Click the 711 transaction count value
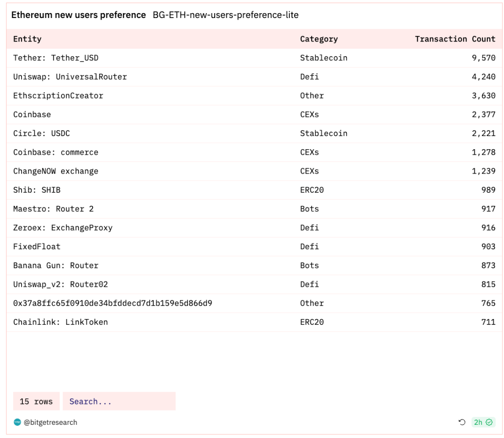This screenshot has width=504, height=438. [488, 322]
